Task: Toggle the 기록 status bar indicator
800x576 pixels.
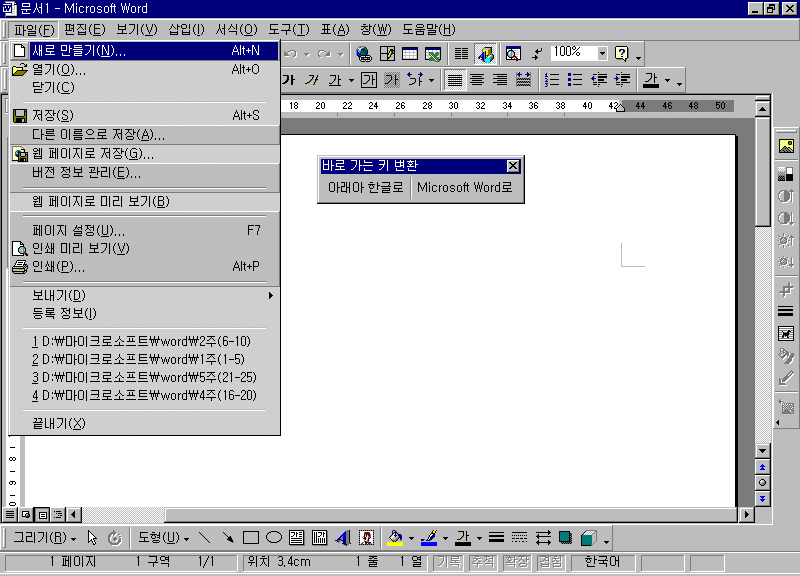Action: click(449, 562)
